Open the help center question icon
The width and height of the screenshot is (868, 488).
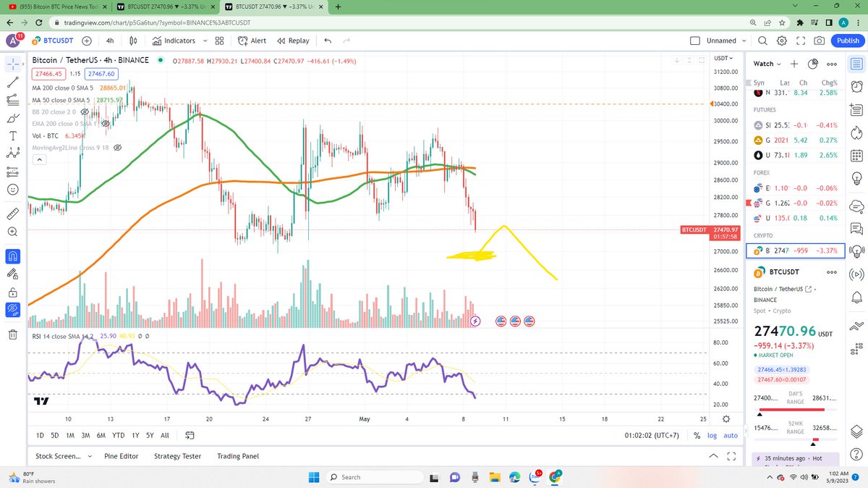tap(857, 455)
